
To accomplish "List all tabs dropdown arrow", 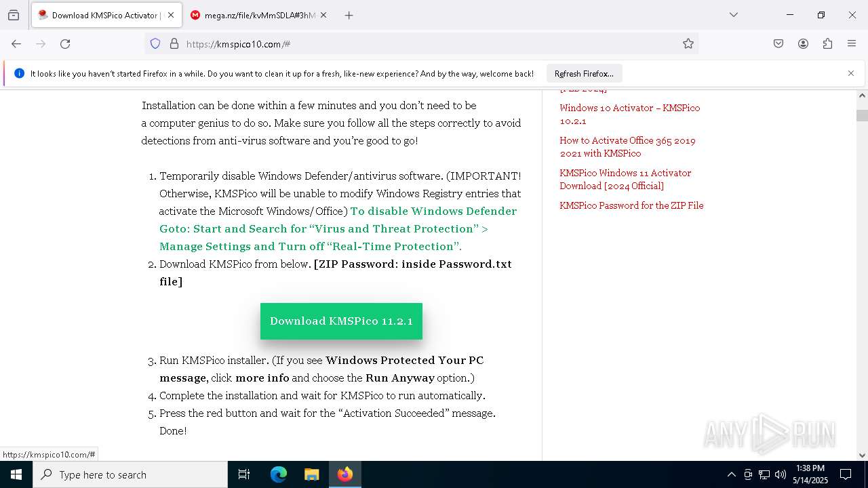I will point(733,15).
